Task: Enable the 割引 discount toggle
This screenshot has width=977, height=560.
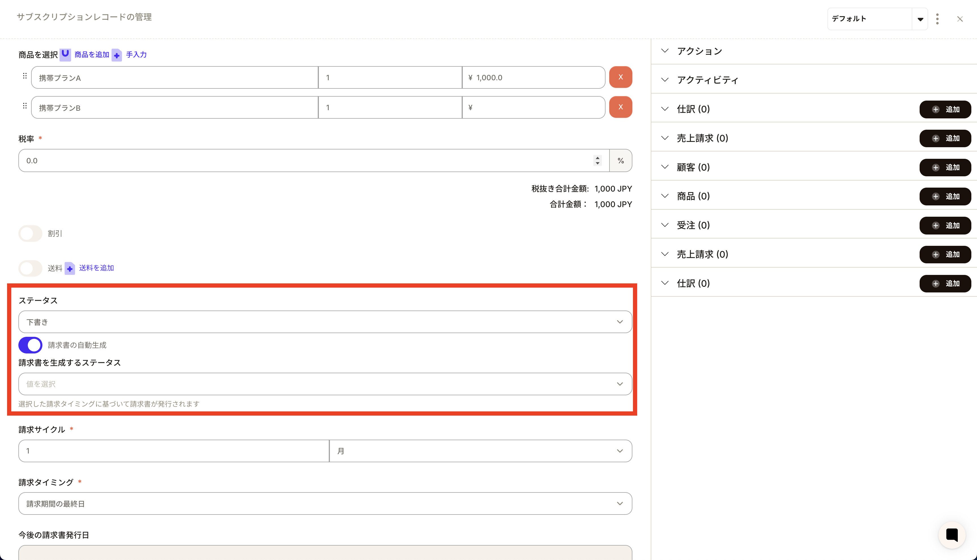Action: [31, 233]
